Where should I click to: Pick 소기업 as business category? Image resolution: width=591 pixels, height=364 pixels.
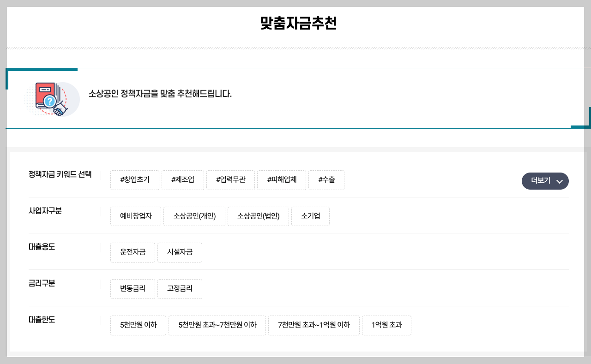[310, 216]
